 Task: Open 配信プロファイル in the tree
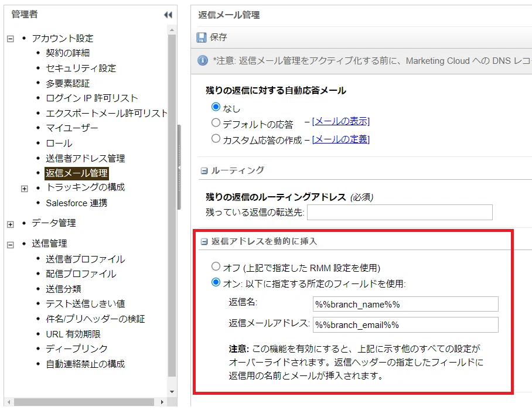pos(81,274)
